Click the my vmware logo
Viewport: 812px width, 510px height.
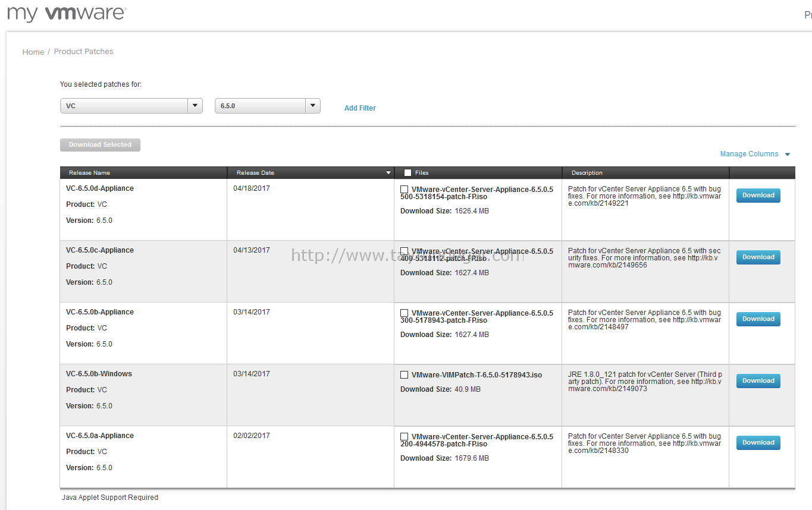click(x=67, y=13)
